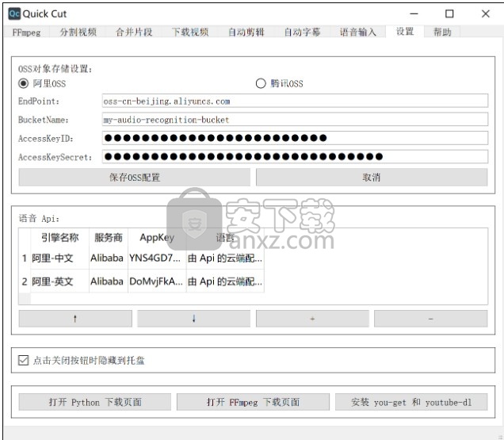
Task: Click the language cell in the 阿里-中文 row
Action: tap(225, 258)
